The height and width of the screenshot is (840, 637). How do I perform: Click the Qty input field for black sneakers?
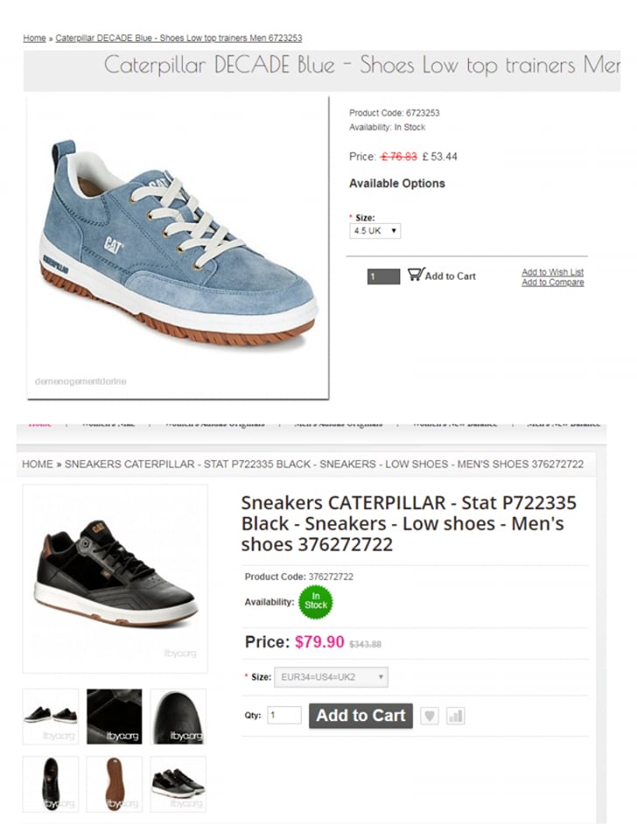click(x=284, y=715)
